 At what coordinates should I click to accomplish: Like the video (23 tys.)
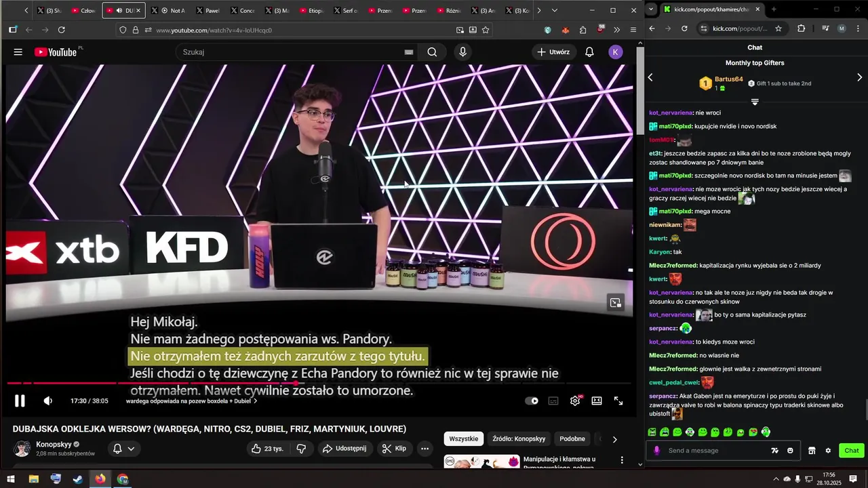(268, 449)
